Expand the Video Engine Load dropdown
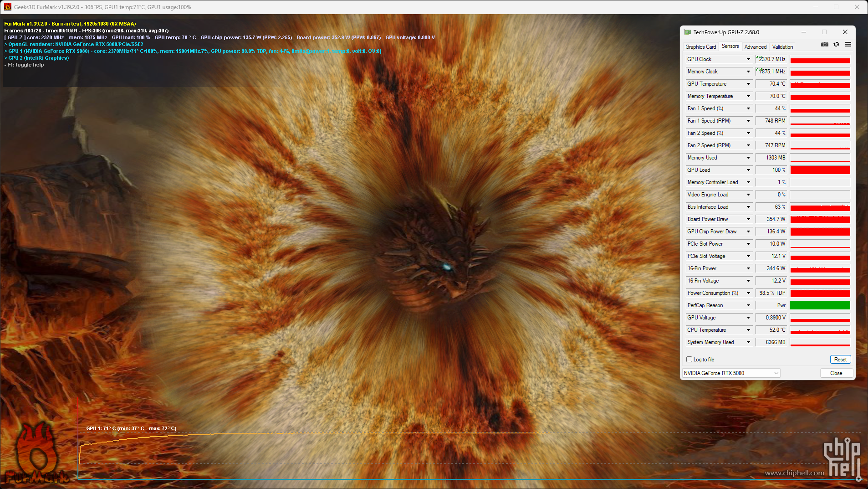The width and height of the screenshot is (868, 489). coord(748,195)
